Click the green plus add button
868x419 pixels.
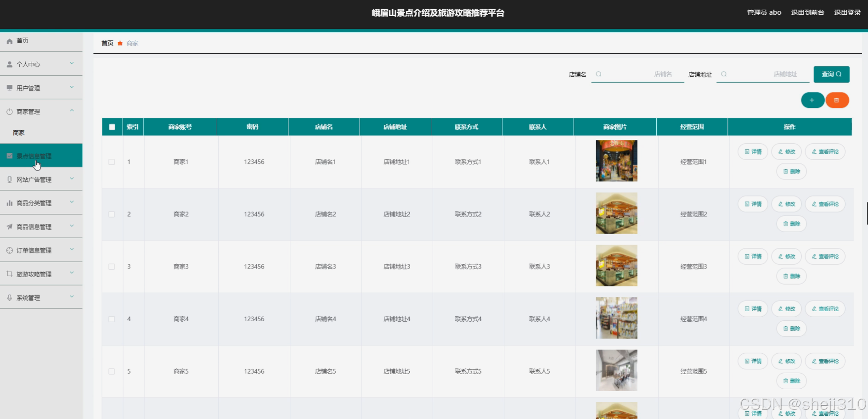[812, 100]
